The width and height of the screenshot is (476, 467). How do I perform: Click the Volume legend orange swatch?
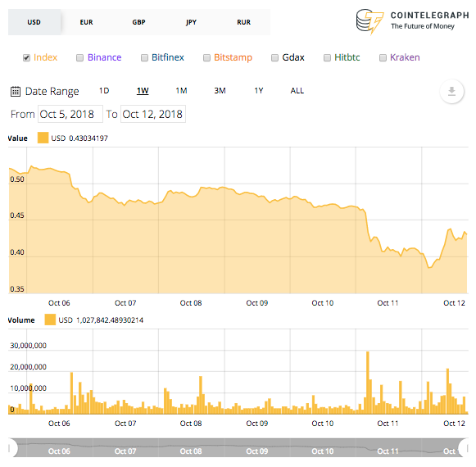(x=50, y=320)
